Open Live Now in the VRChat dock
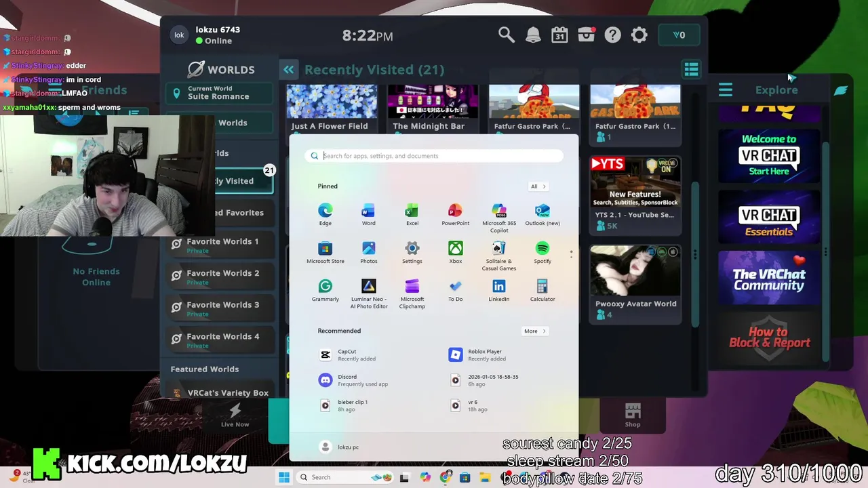The image size is (868, 488). [x=235, y=415]
